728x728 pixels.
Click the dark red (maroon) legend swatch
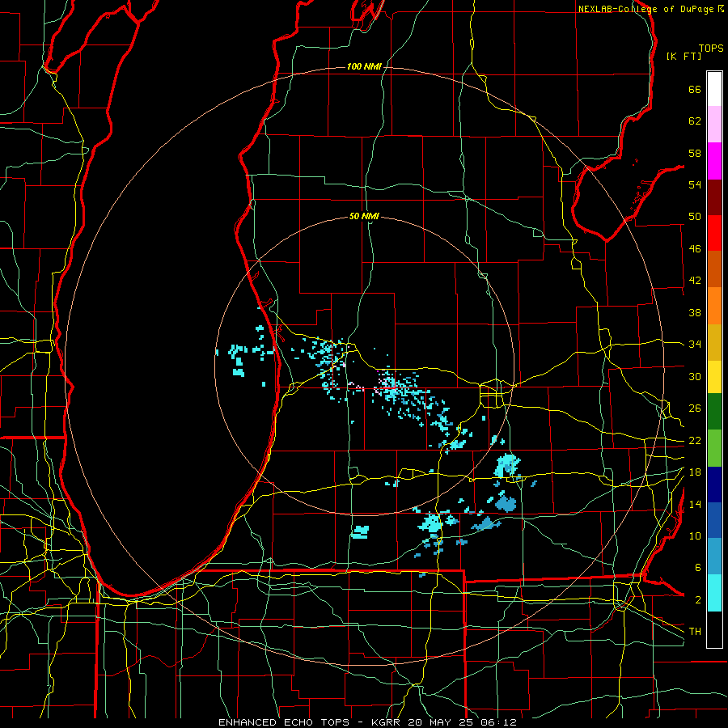tap(714, 197)
